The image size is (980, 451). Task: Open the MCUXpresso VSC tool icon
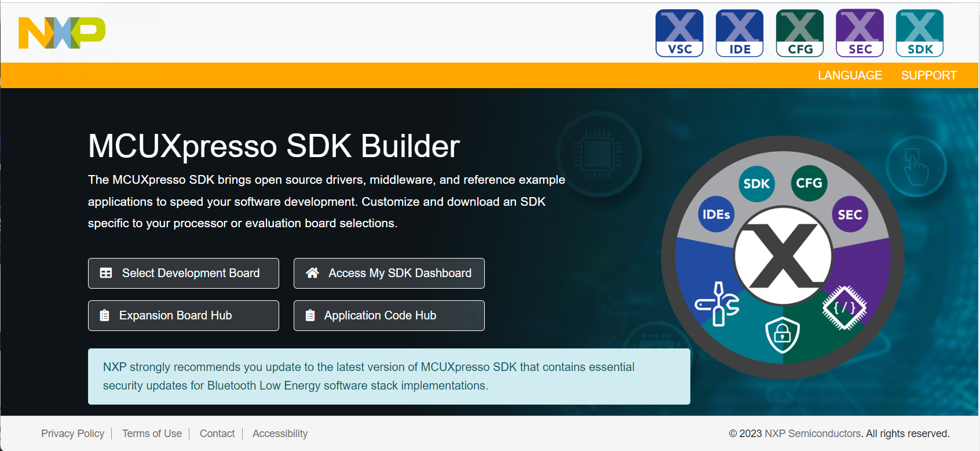[x=679, y=33]
